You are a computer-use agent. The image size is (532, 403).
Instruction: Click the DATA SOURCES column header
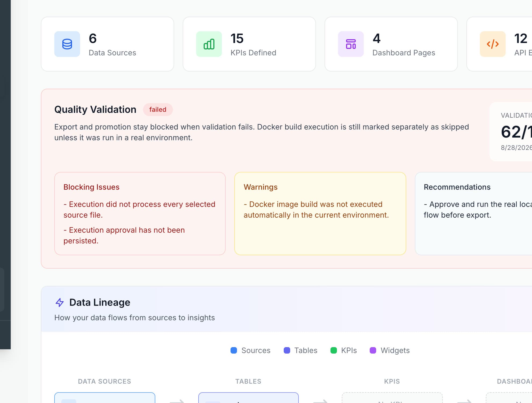105,382
